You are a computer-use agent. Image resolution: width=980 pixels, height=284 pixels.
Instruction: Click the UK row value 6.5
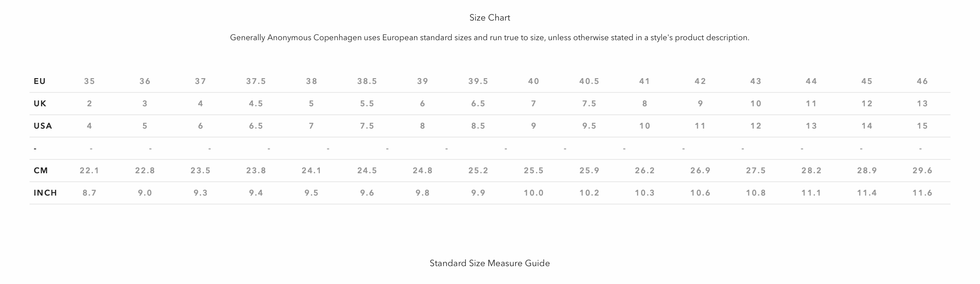click(x=478, y=104)
